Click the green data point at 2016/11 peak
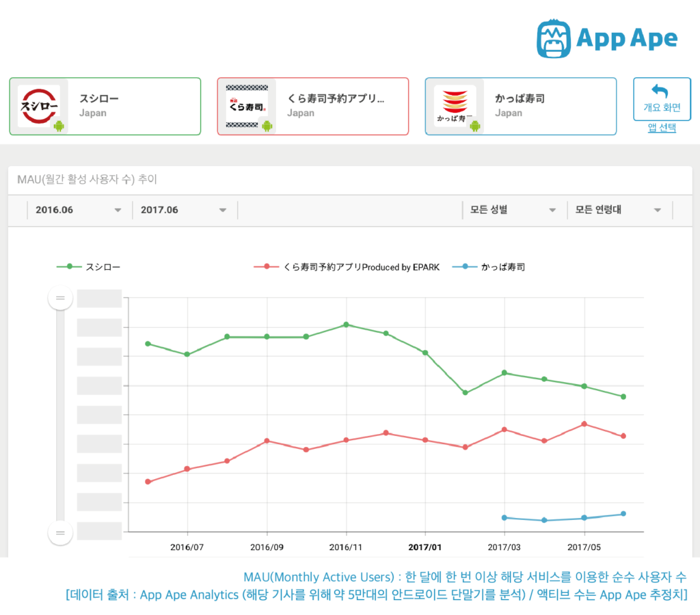The height and width of the screenshot is (615, 700). tap(346, 325)
